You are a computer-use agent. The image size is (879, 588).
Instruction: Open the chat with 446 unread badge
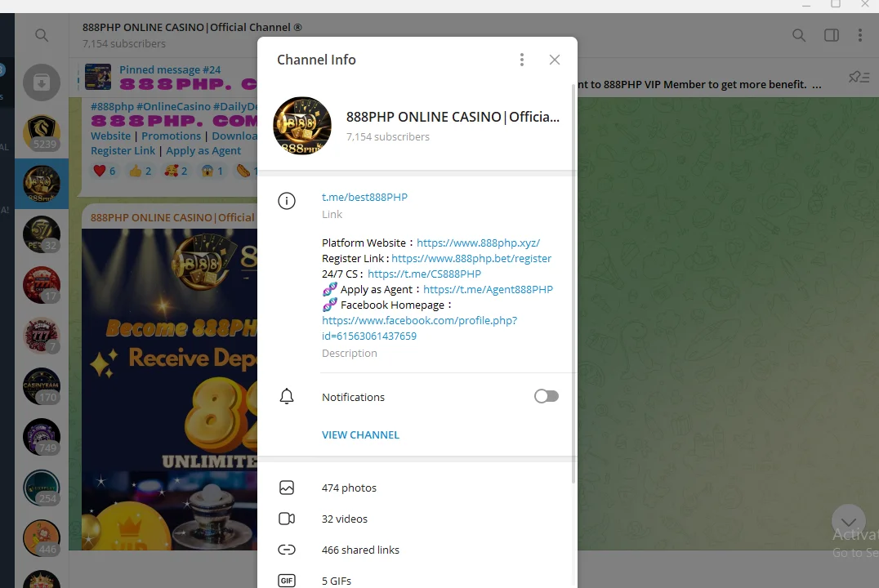[42, 538]
